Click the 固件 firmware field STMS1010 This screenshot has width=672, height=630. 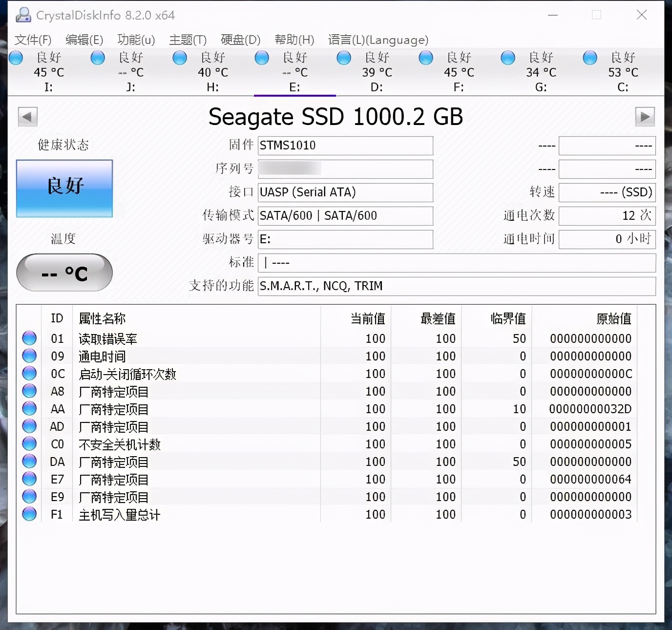click(x=345, y=146)
